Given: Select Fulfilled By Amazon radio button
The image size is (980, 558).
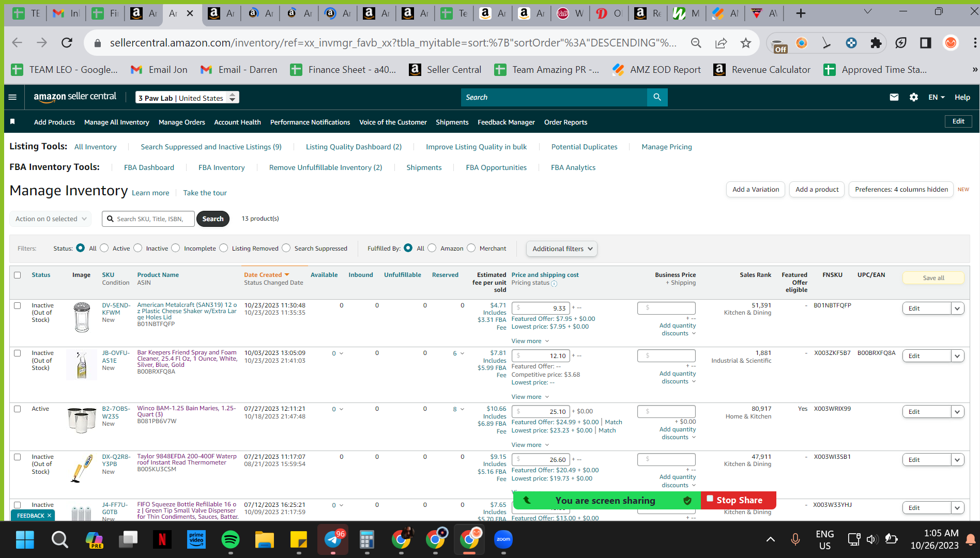Looking at the screenshot, I should tap(432, 248).
